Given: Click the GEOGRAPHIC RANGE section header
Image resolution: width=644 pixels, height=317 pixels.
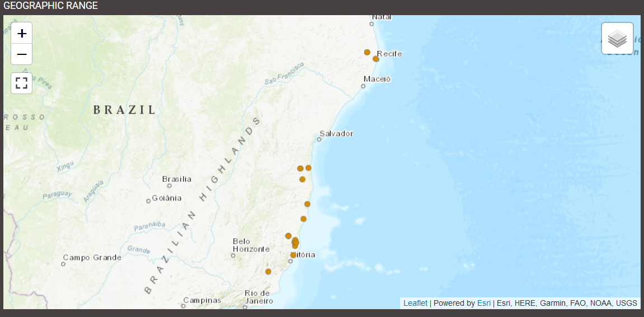Looking at the screenshot, I should [x=51, y=6].
